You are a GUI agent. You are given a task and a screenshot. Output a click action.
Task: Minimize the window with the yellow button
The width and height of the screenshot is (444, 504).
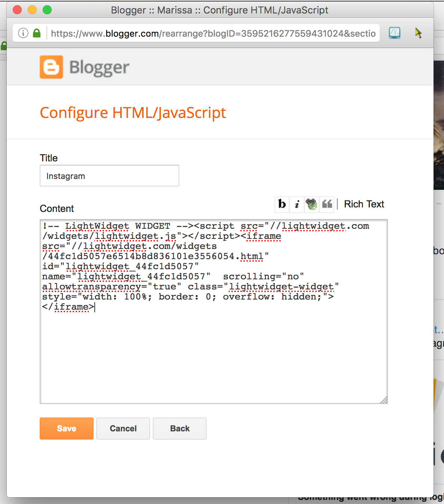click(32, 10)
